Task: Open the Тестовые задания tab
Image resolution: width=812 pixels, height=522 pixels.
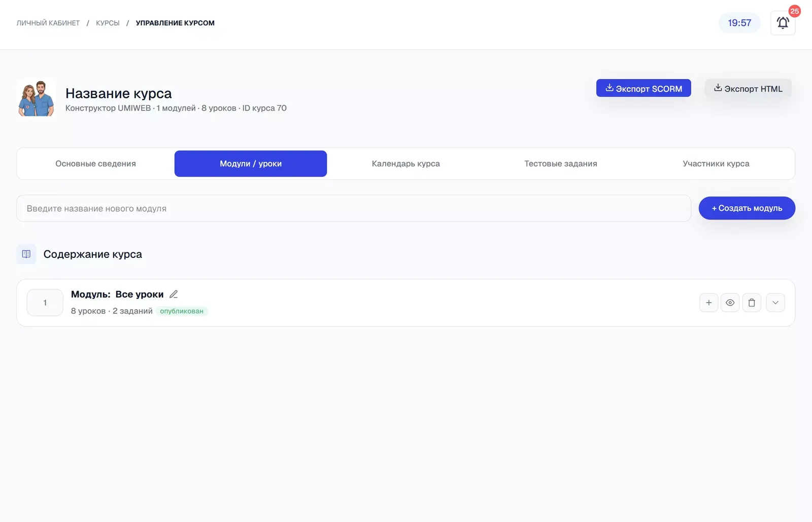Action: point(561,164)
